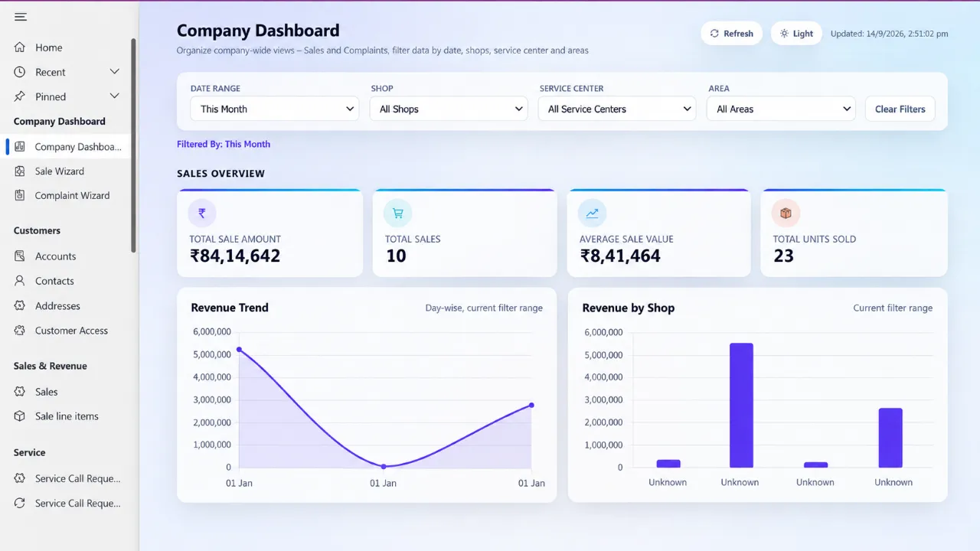Open the Date Range dropdown showing This Month
The height and width of the screenshot is (551, 980).
tap(274, 109)
